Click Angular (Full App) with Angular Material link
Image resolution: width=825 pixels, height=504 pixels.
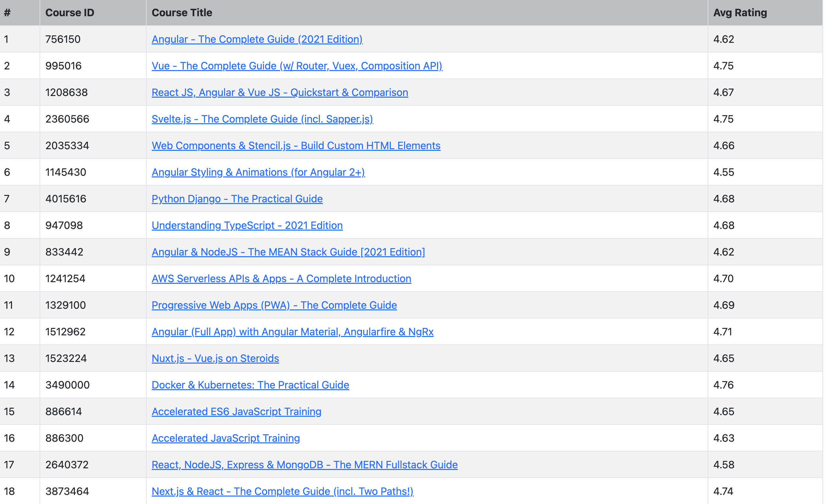[x=292, y=332]
